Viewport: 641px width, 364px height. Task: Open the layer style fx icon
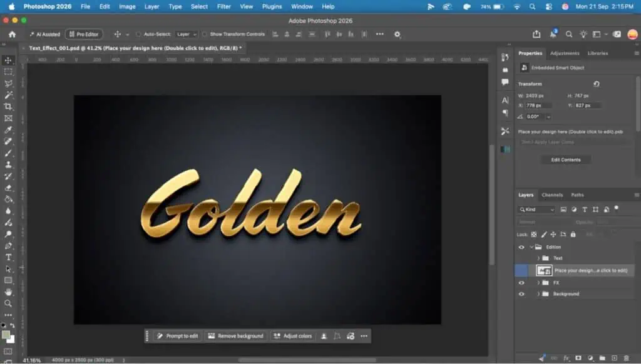pyautogui.click(x=566, y=358)
